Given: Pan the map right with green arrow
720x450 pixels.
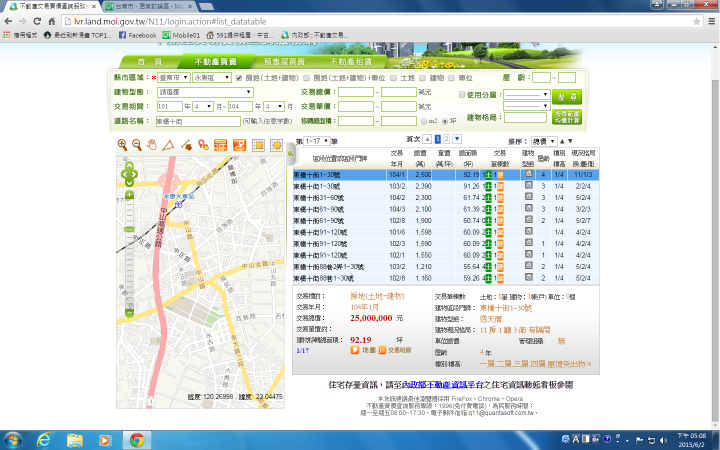Looking at the screenshot, I should pos(135,174).
